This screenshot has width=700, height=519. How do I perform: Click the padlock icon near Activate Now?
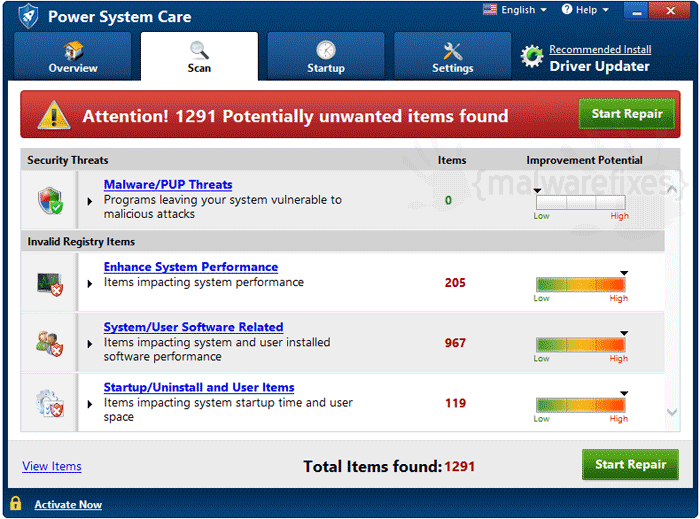tap(16, 503)
